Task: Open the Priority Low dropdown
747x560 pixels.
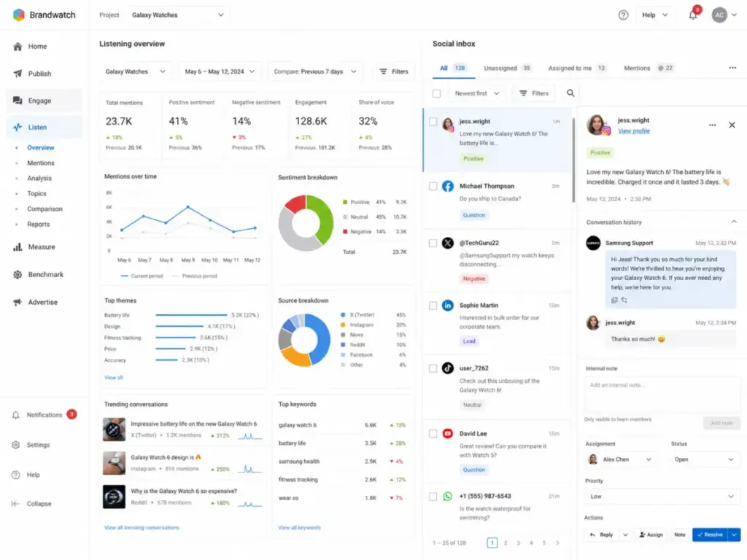Action: 661,496
